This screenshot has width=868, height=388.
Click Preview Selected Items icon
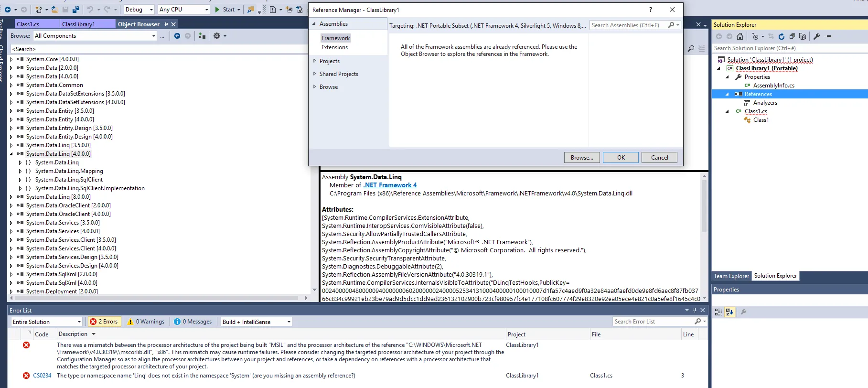click(828, 36)
